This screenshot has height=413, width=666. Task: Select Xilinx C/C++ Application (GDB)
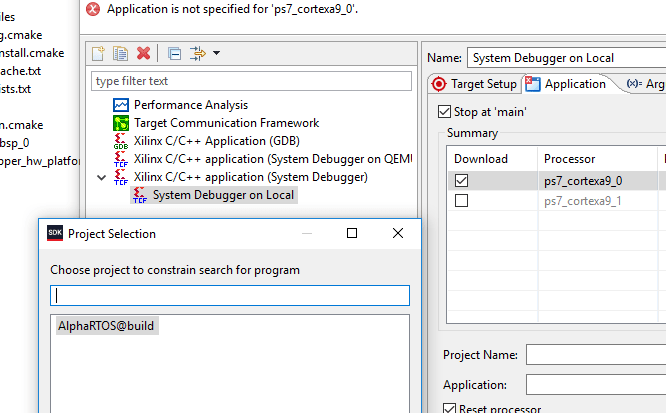pyautogui.click(x=217, y=141)
